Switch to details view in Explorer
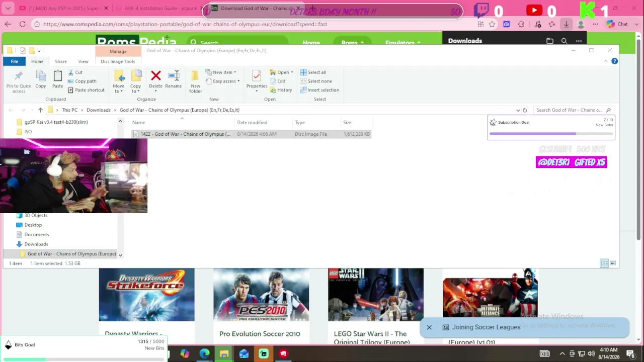This screenshot has width=644, height=362. 604,263
